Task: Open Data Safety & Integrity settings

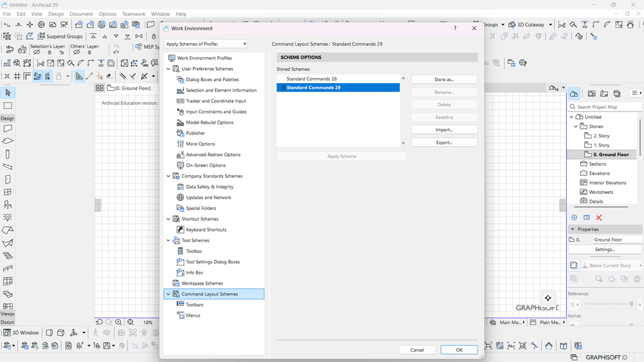Action: (210, 187)
